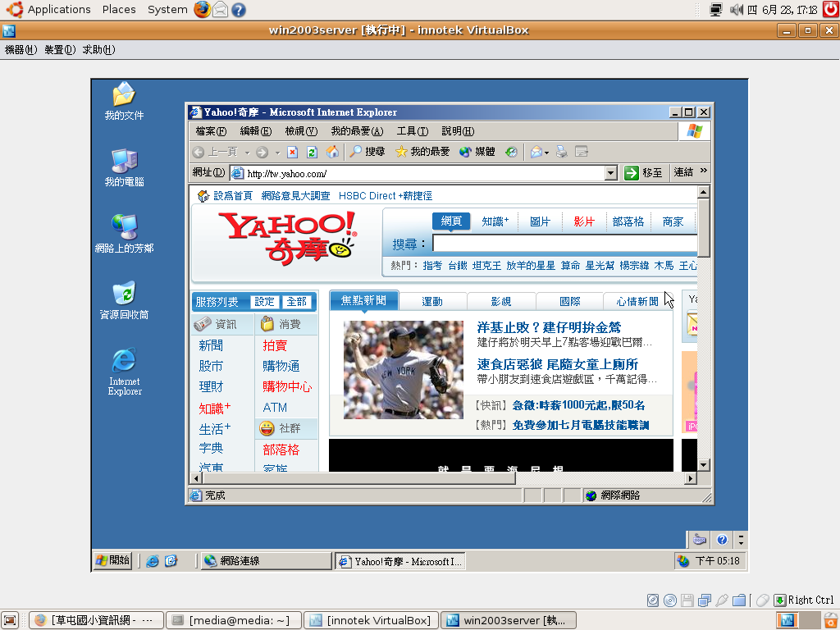Click the 全部 button in the service list
The height and width of the screenshot is (630, 840).
(296, 302)
